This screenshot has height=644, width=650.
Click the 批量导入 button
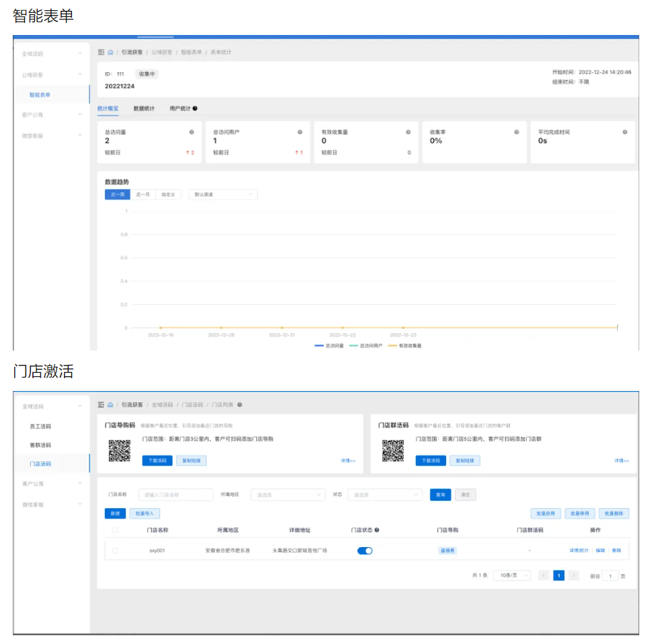point(145,513)
